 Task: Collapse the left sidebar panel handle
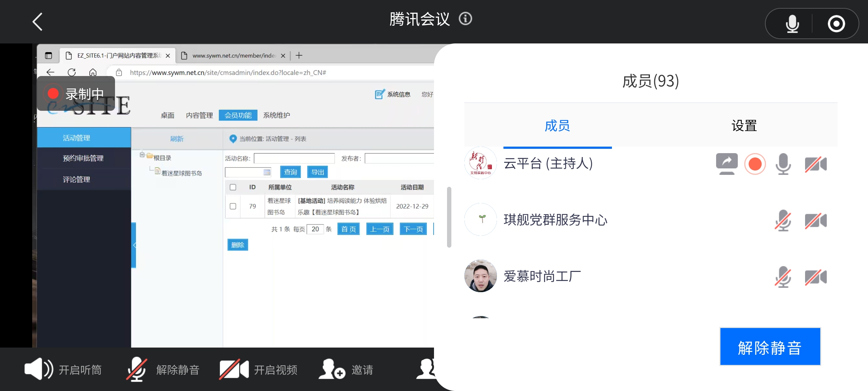[x=134, y=245]
